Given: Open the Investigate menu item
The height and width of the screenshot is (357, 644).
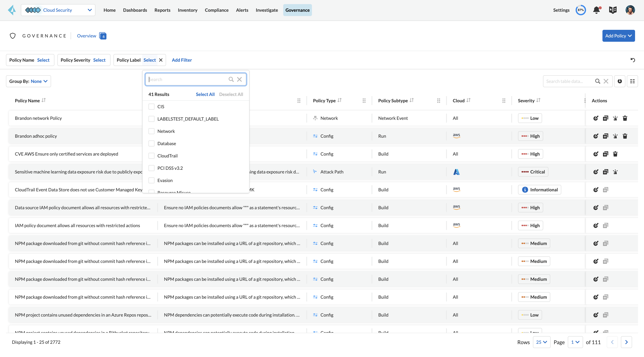Looking at the screenshot, I should pyautogui.click(x=266, y=10).
